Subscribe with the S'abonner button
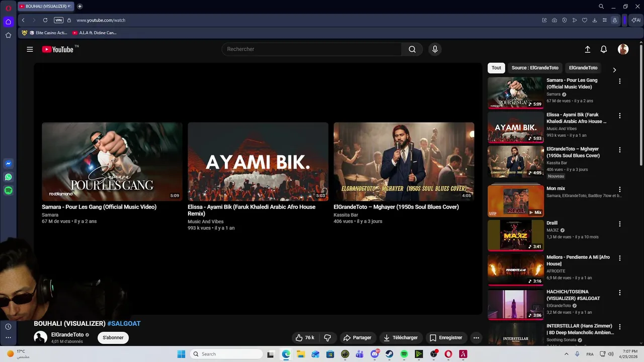 click(x=113, y=338)
